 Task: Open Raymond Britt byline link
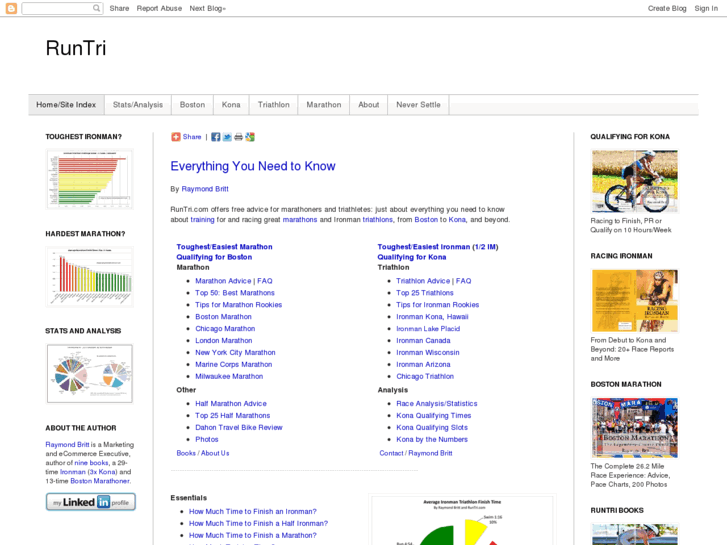205,189
